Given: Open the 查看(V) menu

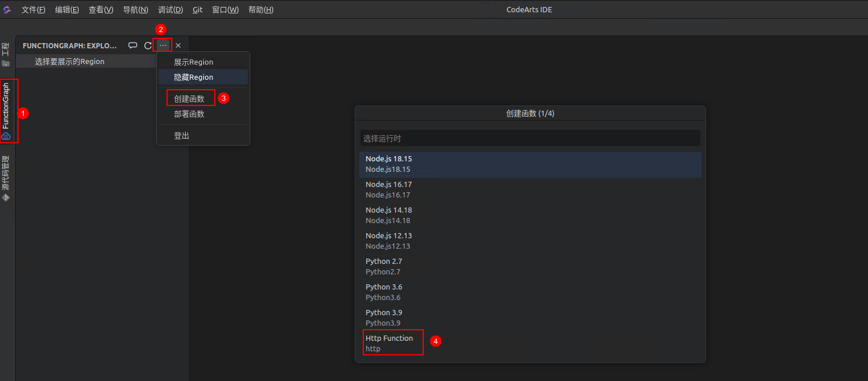Looking at the screenshot, I should coord(101,10).
